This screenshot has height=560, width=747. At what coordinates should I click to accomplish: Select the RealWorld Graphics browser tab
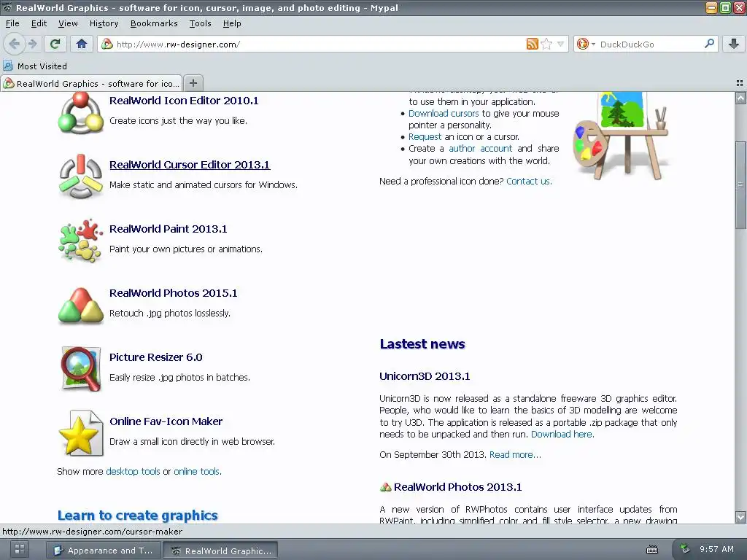point(91,83)
